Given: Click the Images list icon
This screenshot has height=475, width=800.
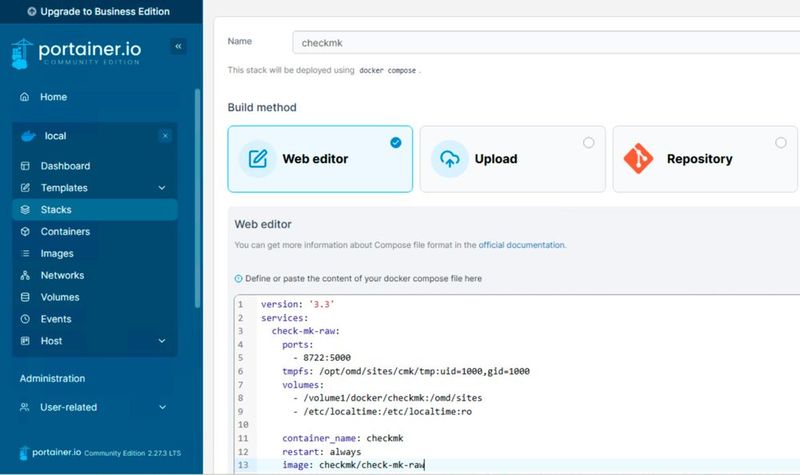Looking at the screenshot, I should coord(25,254).
